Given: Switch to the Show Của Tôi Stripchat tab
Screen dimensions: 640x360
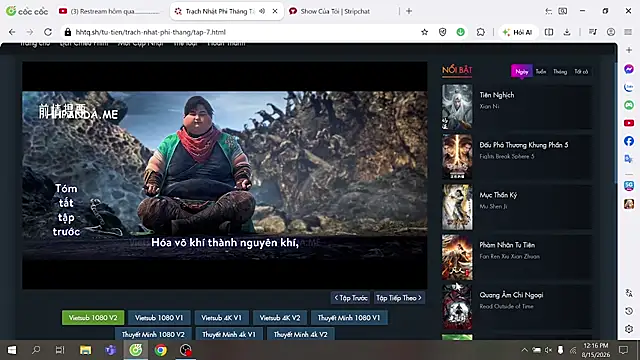Looking at the screenshot, I should [336, 11].
